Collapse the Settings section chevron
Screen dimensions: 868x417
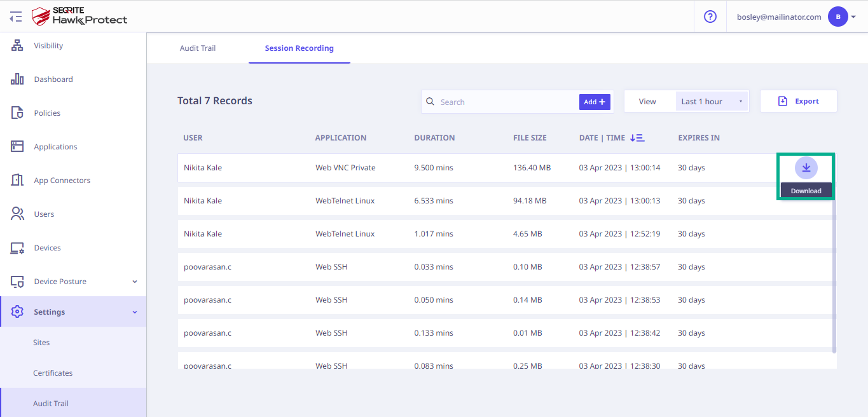coord(134,312)
